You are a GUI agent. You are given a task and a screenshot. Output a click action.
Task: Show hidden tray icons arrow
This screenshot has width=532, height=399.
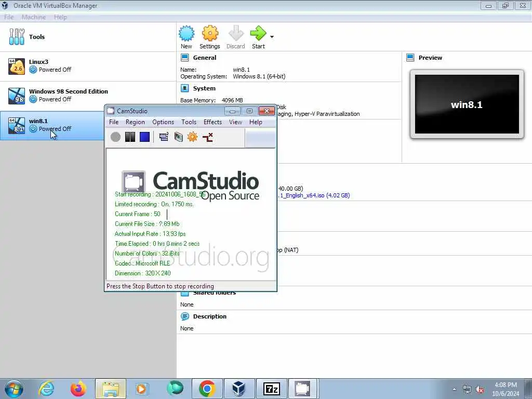click(454, 389)
